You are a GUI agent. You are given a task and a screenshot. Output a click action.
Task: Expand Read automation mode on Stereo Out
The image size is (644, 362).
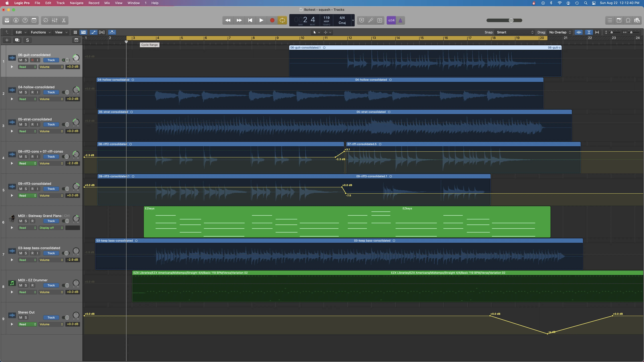coord(28,324)
